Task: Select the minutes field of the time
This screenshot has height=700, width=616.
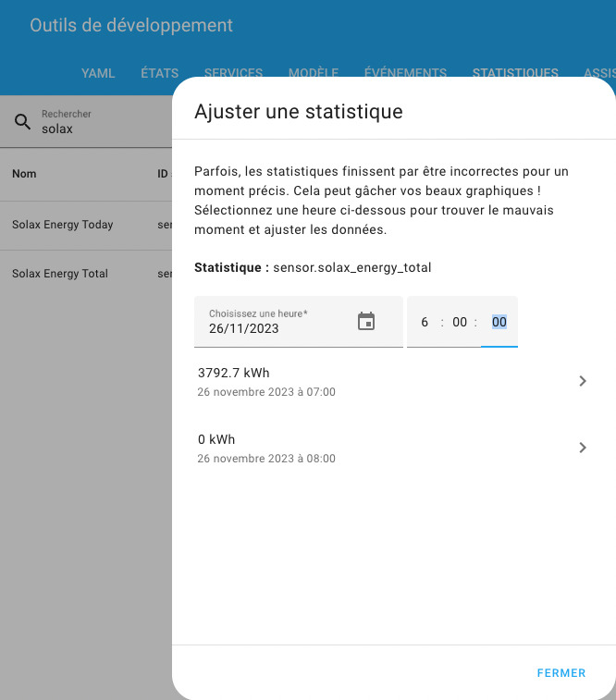Action: click(460, 322)
